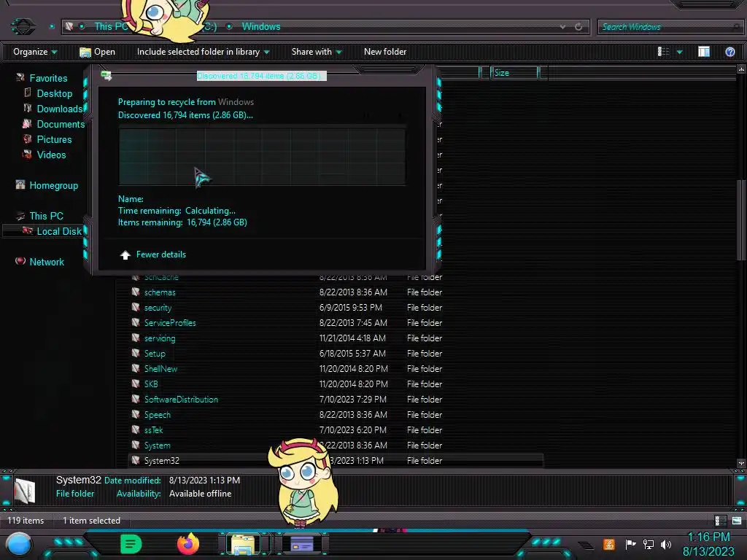Click the change view icon
Screen dimensions: 747x560
point(663,52)
